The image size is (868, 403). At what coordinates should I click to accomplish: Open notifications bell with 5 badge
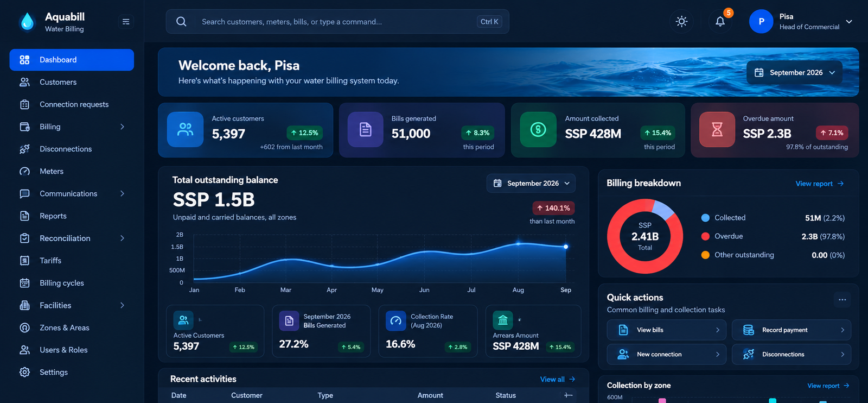[720, 21]
